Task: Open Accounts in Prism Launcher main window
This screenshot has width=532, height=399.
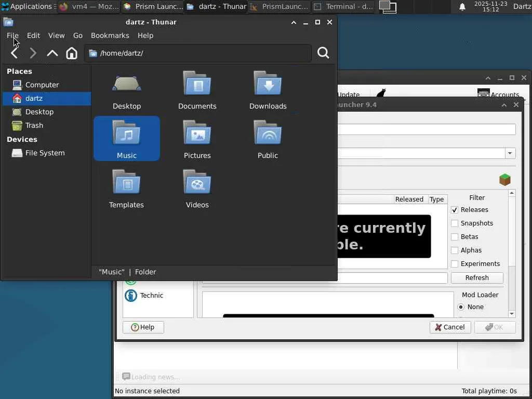Action: [498, 95]
